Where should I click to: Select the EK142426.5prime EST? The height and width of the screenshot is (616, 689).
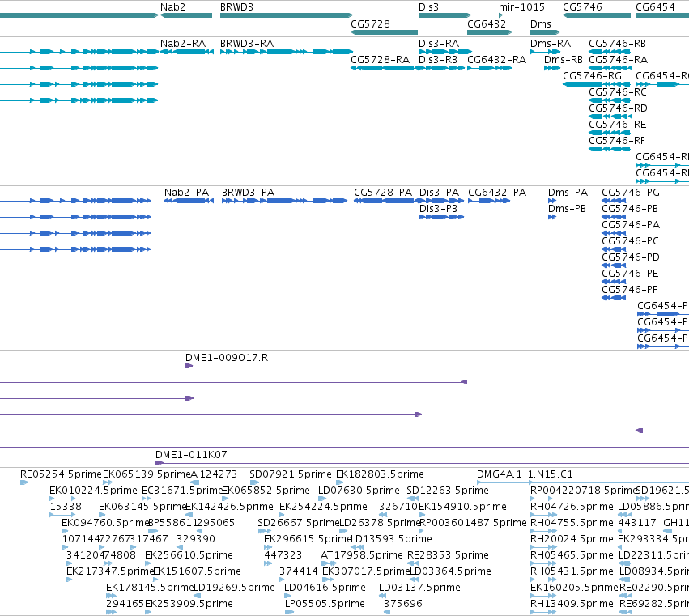(189, 515)
